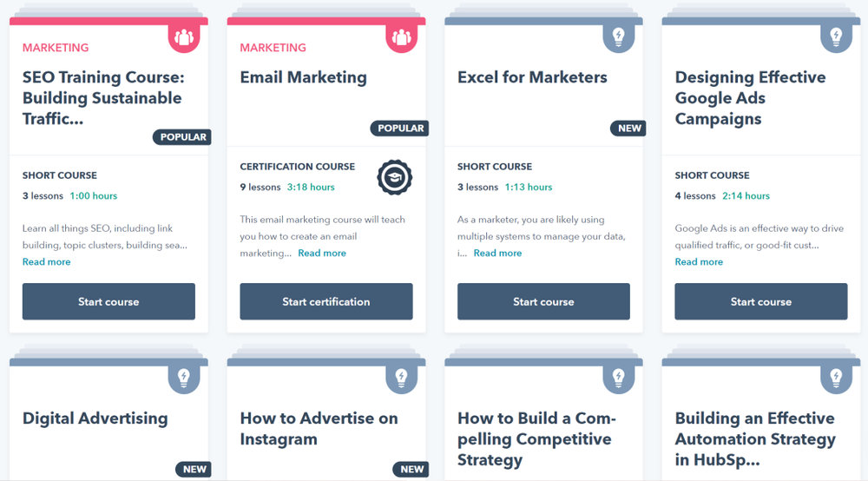Click the people icon on Email Marketing card
This screenshot has height=481, width=868.
pos(401,37)
